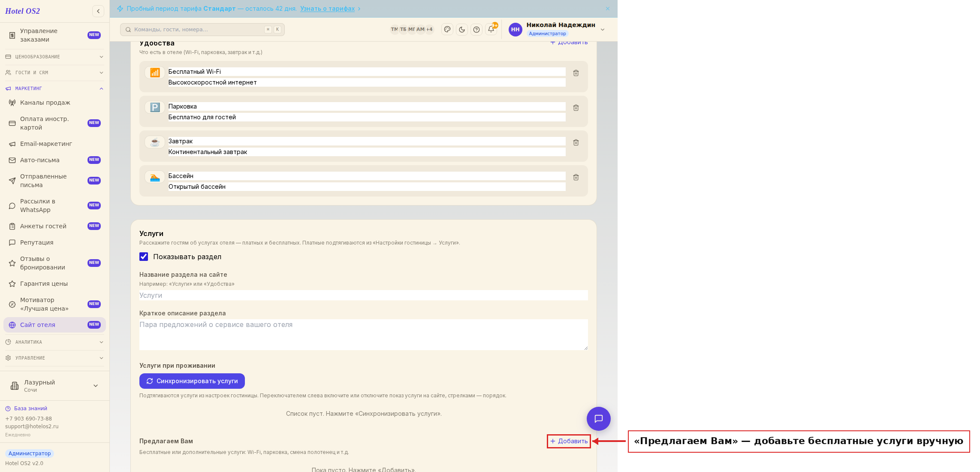Delete the Бассейн amenity
Screen dimensions: 980x472
point(576,177)
